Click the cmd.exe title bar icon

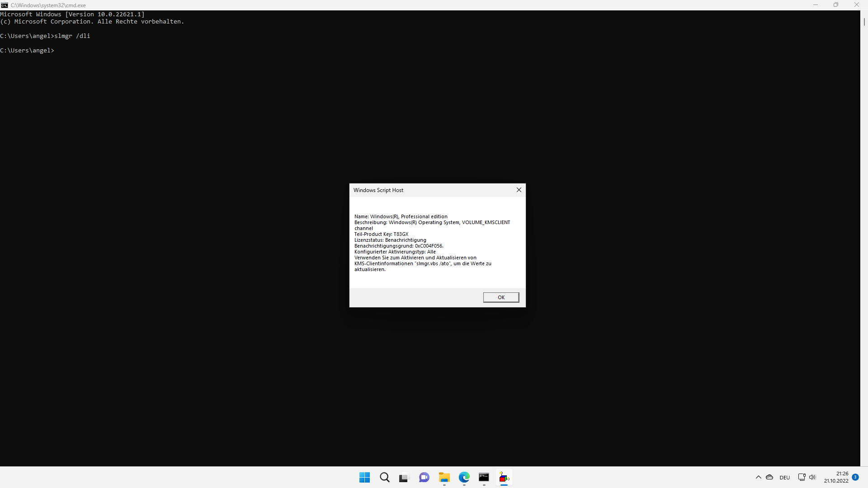(x=5, y=5)
